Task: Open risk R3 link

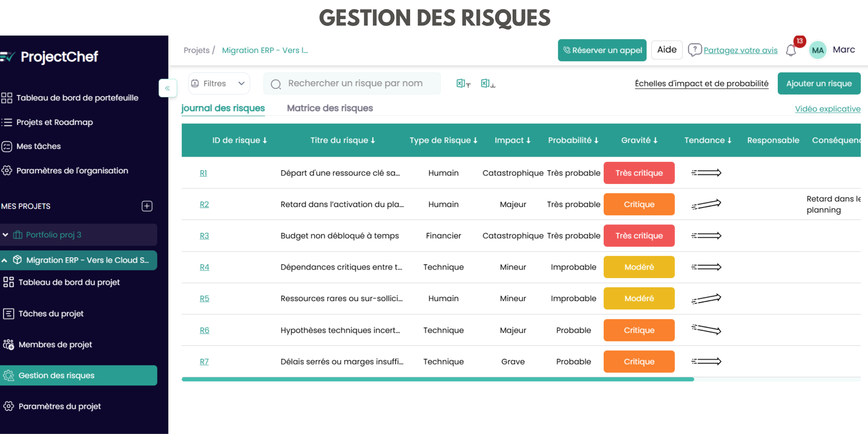Action: pos(204,236)
